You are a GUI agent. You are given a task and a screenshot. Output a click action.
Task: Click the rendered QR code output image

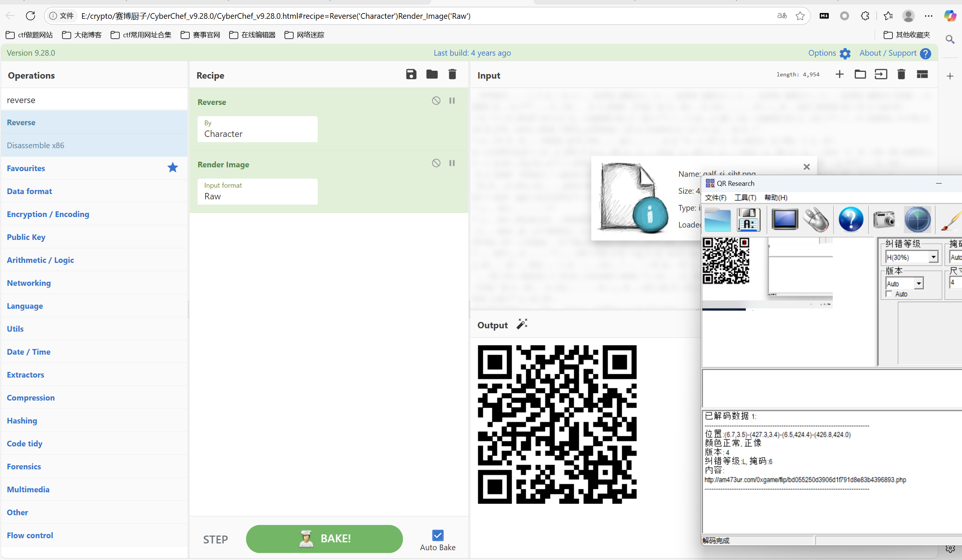tap(557, 424)
